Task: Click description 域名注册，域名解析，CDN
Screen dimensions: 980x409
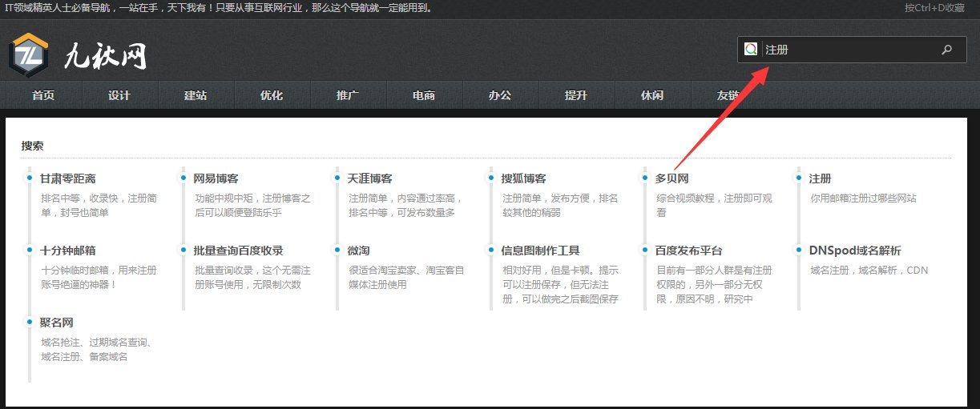Action: tap(869, 270)
